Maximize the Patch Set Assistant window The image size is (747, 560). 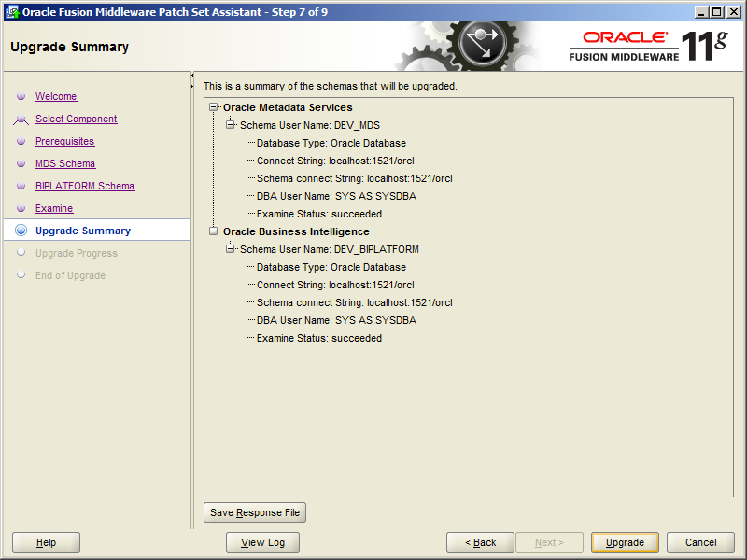716,12
